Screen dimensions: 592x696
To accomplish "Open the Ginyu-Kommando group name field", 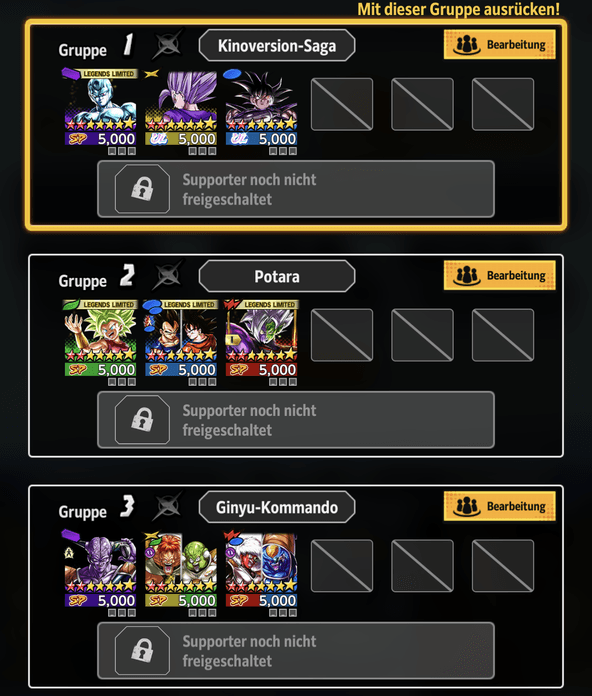I will click(277, 507).
